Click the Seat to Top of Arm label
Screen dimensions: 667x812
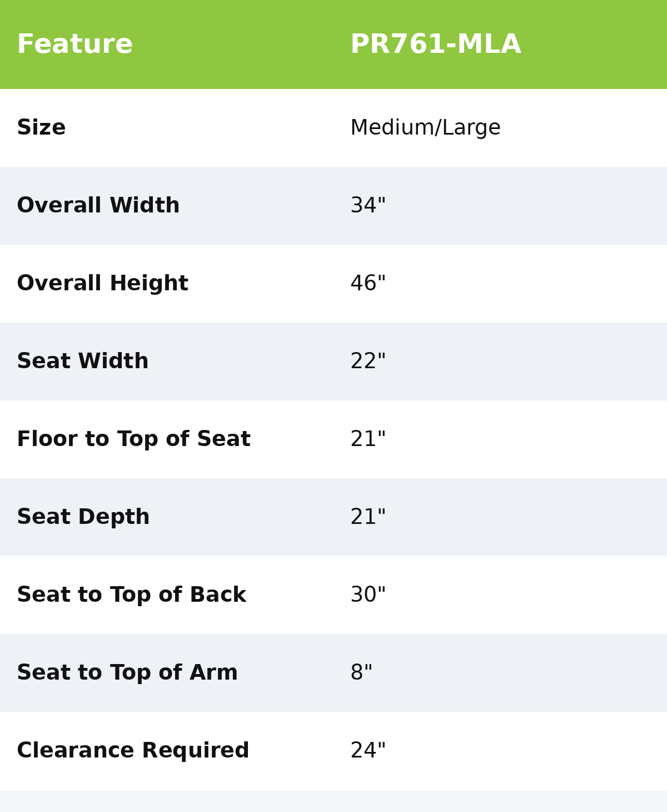tap(127, 674)
